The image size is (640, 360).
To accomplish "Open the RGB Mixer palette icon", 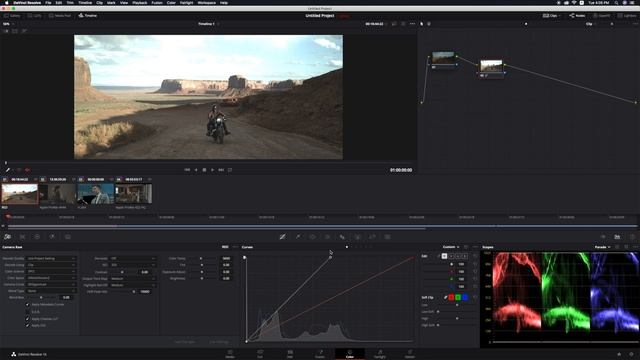I will [52, 237].
